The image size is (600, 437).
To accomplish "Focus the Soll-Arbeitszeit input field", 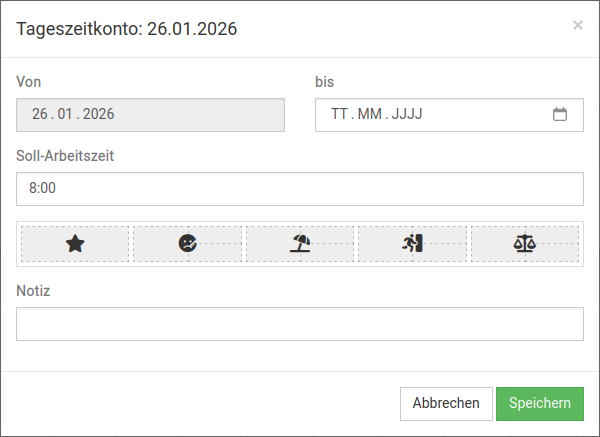I will [x=300, y=188].
